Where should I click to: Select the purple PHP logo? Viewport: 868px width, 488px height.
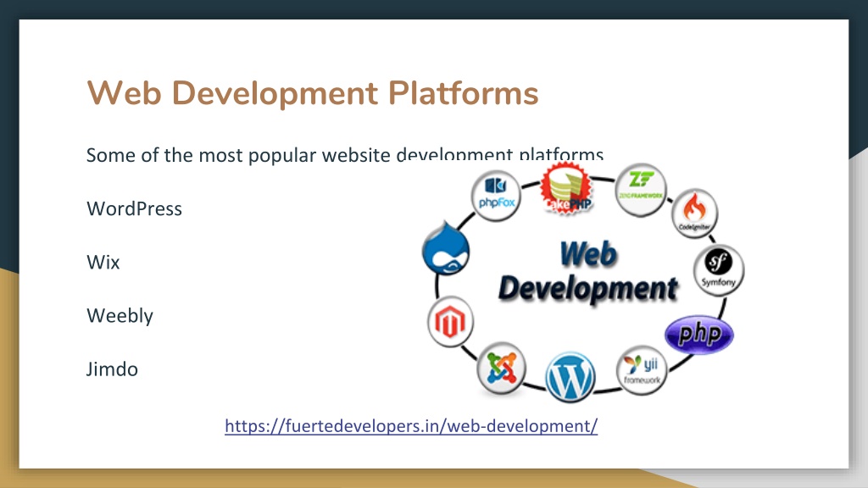point(699,335)
